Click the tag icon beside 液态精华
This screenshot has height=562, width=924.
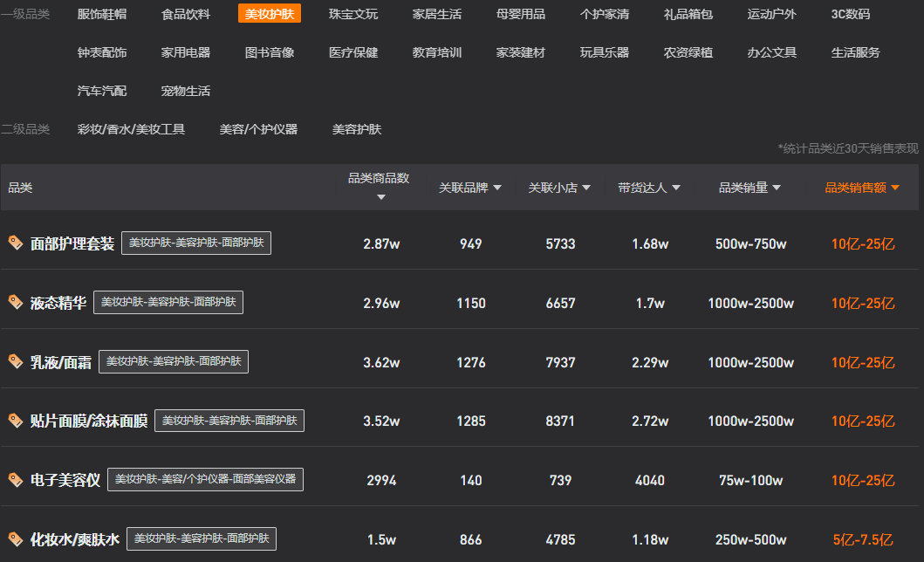15,302
